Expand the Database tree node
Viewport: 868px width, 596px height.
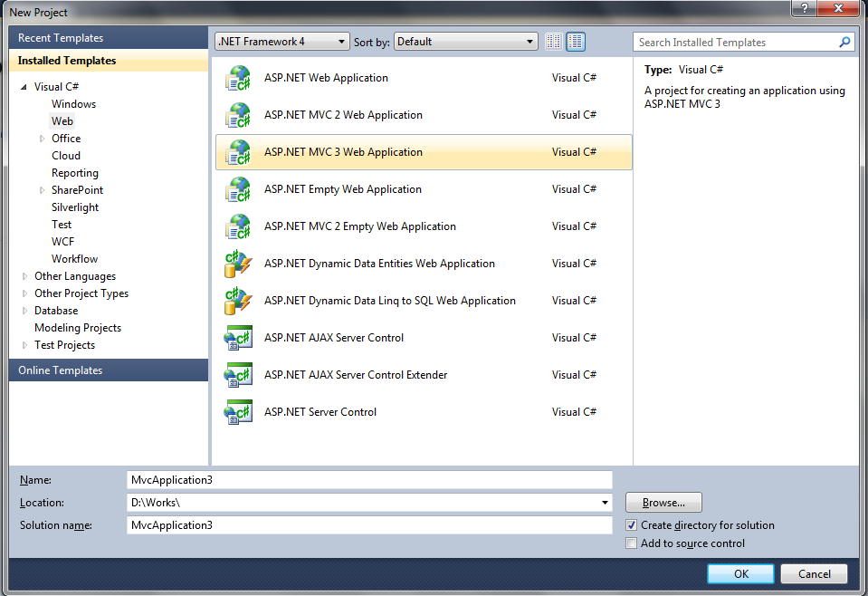[x=24, y=311]
